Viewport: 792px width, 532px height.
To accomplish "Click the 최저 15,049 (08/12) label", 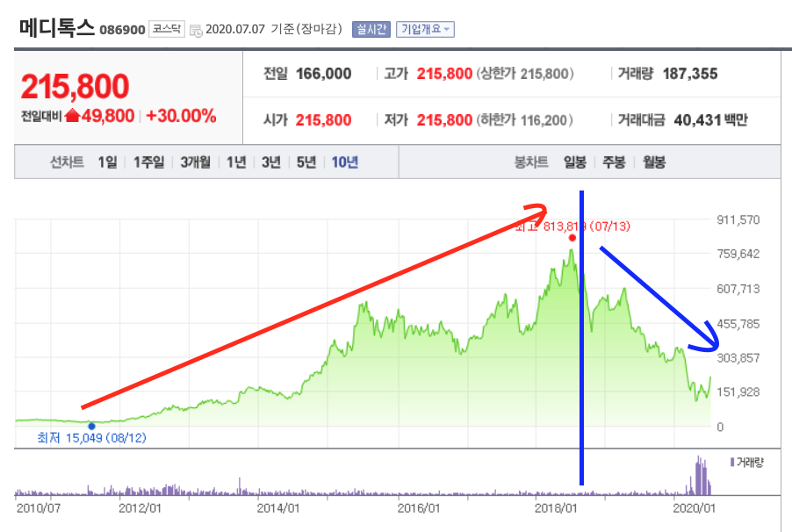I will point(91,438).
